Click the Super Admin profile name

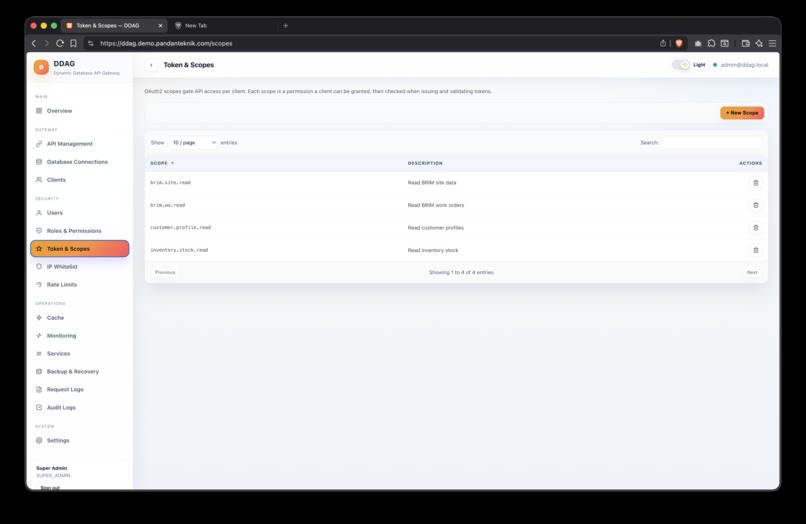coord(51,468)
